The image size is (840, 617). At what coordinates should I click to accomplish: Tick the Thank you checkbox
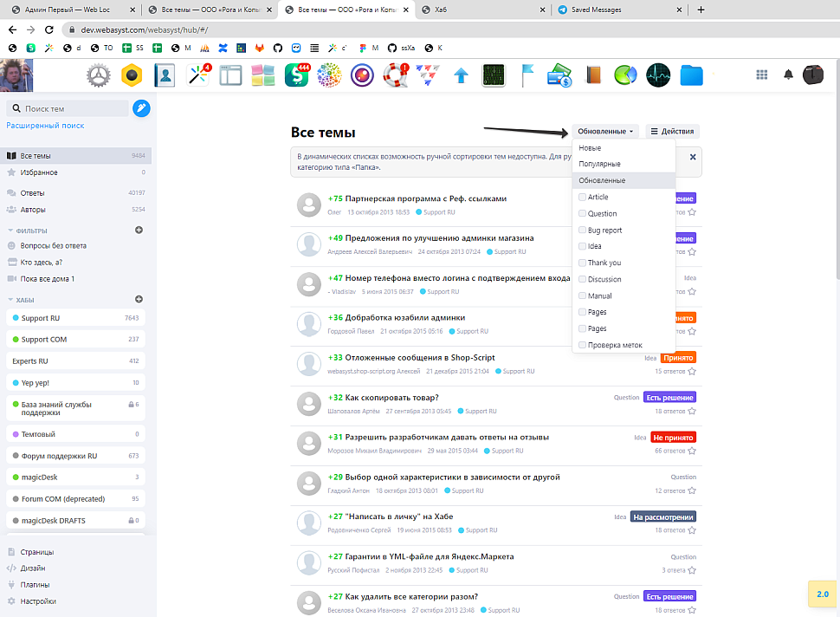pyautogui.click(x=583, y=263)
